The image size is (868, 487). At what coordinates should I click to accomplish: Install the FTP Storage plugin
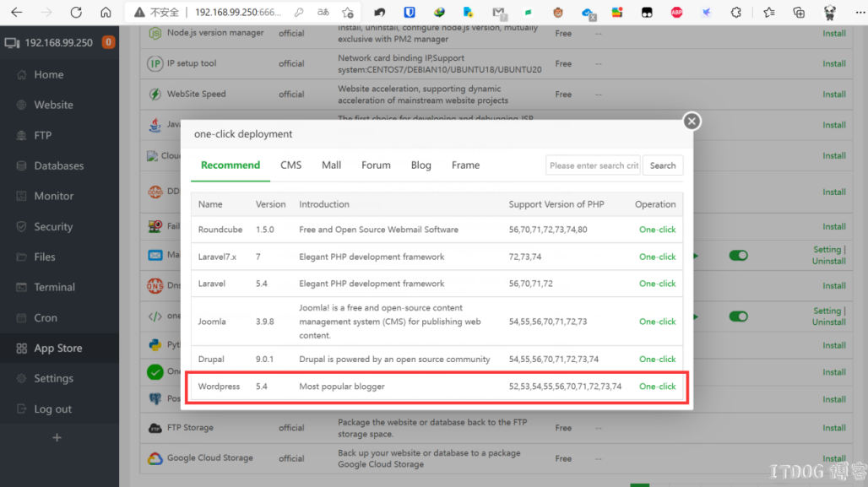click(833, 428)
